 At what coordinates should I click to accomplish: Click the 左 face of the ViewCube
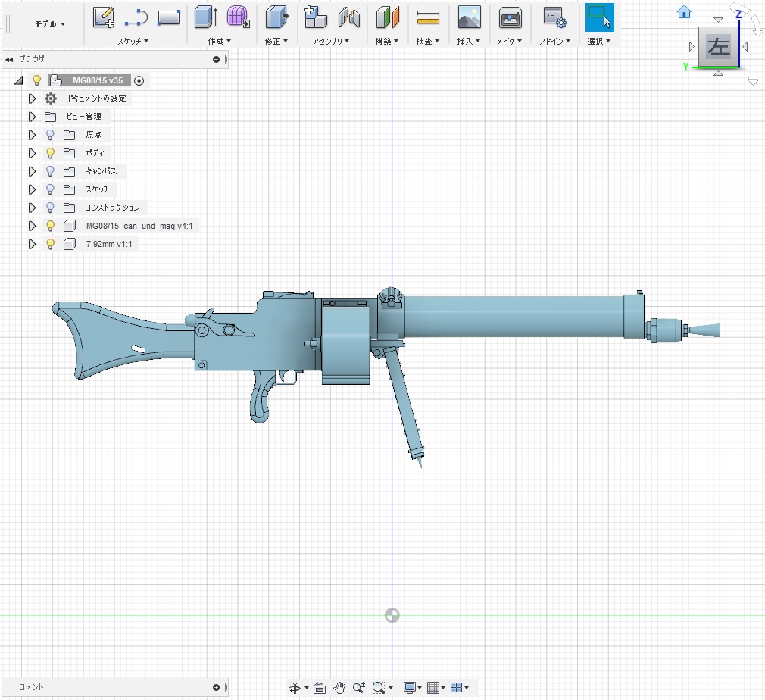point(717,47)
